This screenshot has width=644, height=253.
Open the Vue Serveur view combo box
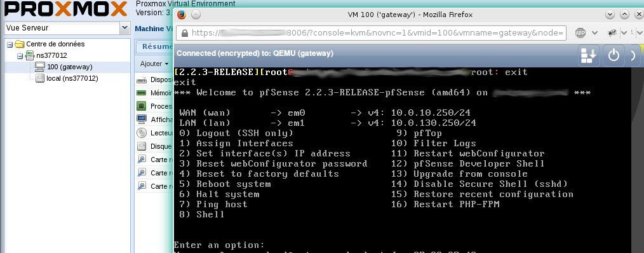pyautogui.click(x=67, y=28)
